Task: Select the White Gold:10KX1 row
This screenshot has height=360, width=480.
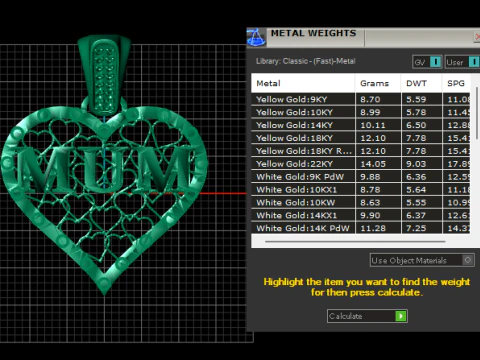Action: point(361,190)
